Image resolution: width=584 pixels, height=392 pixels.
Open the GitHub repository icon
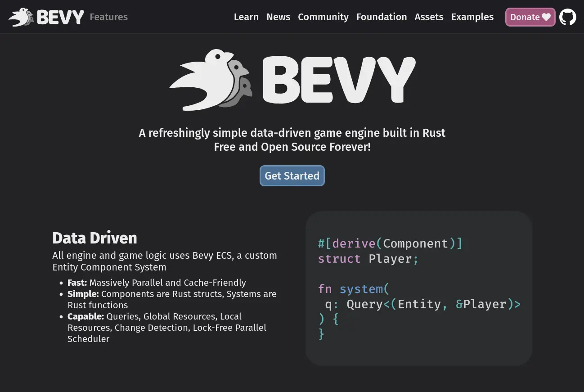[567, 17]
